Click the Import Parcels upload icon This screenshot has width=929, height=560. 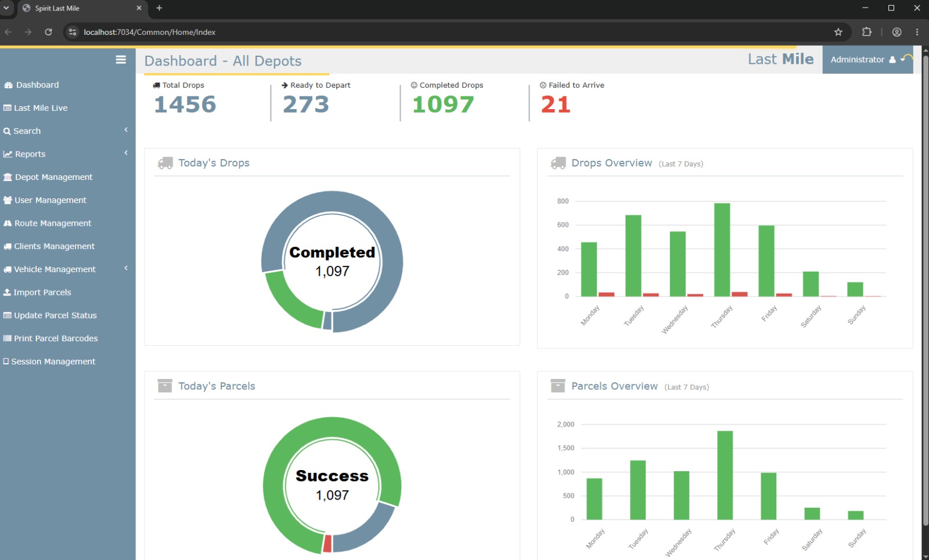8,292
